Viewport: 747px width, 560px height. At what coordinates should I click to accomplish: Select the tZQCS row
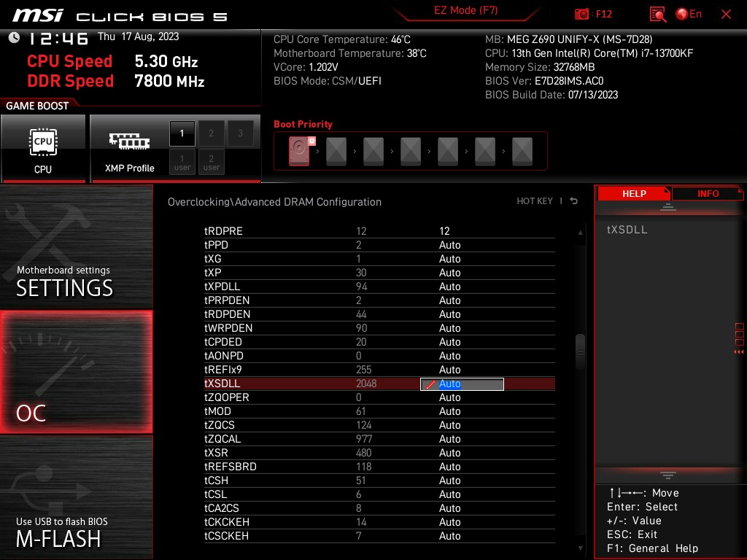pyautogui.click(x=379, y=425)
